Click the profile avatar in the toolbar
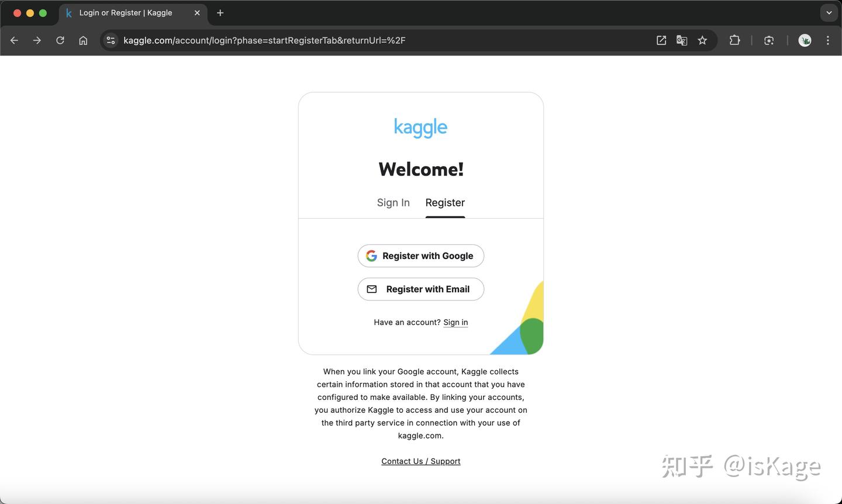This screenshot has width=842, height=504. point(805,40)
